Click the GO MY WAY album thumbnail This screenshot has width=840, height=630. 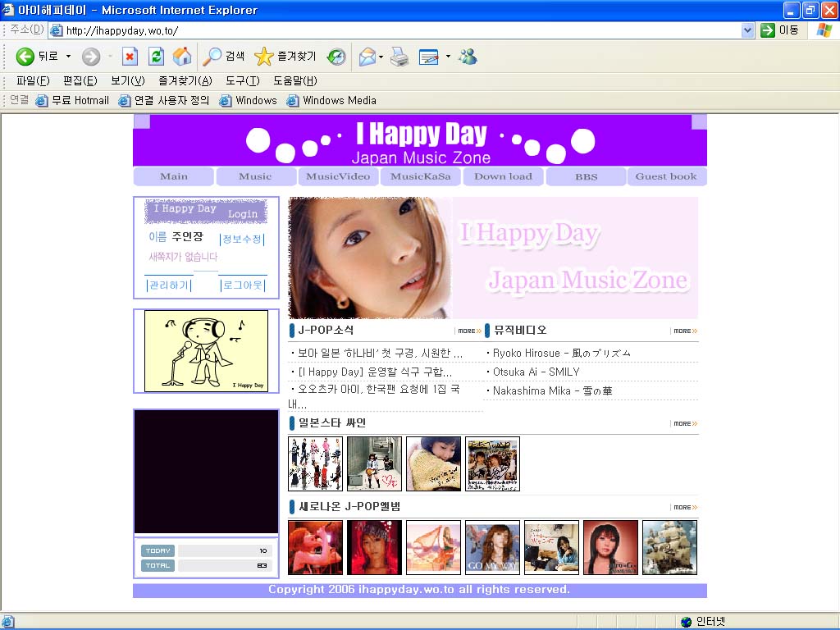point(492,547)
